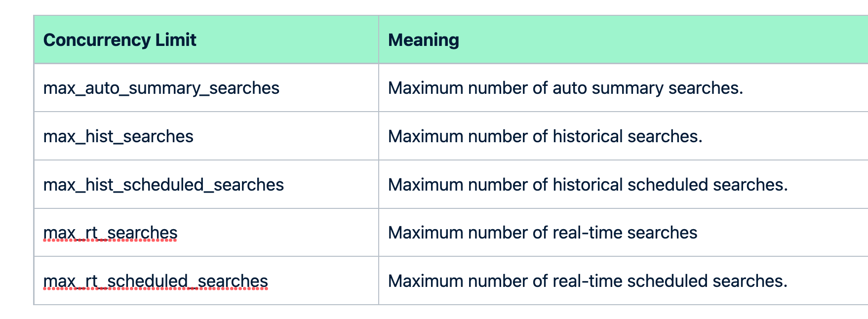Click the word 'Limit' in the header
This screenshot has height=319, width=868.
[176, 40]
